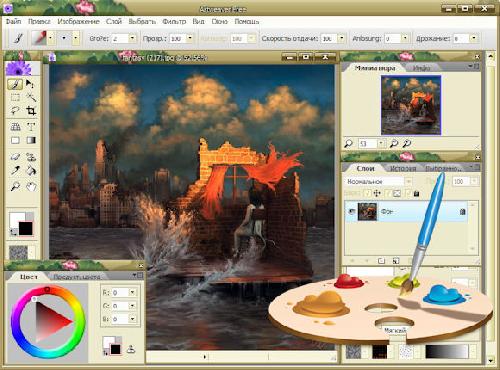Image resolution: width=500 pixels, height=370 pixels.
Task: Click the Navigator image preview thumbnail
Action: [411, 105]
